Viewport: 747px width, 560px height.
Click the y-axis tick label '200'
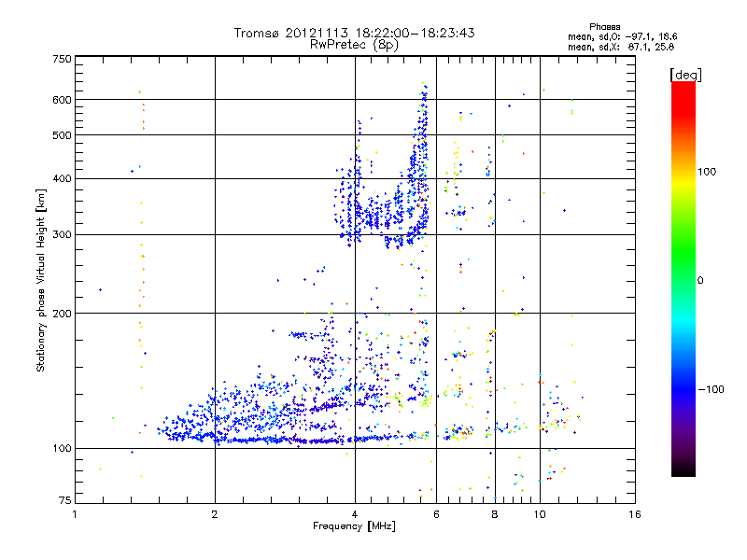click(63, 314)
